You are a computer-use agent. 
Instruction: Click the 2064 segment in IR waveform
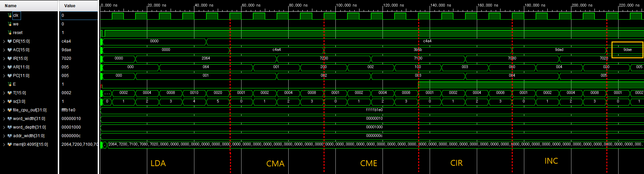pos(206,58)
